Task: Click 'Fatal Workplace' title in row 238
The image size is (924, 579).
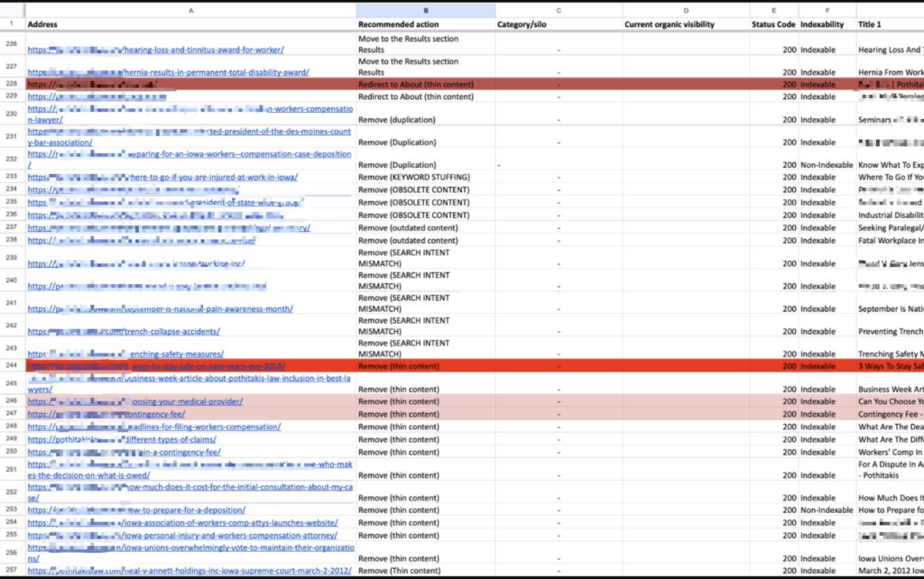Action: pyautogui.click(x=891, y=241)
